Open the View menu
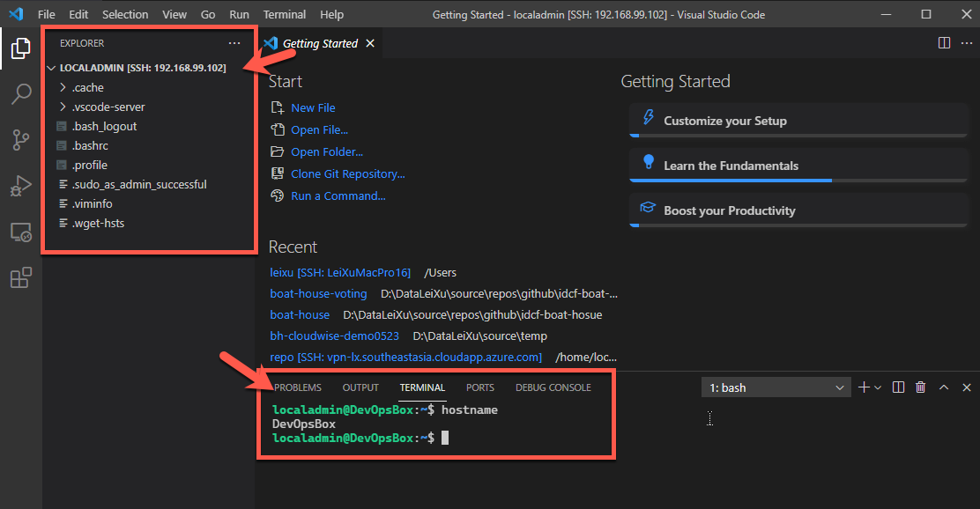 [x=174, y=14]
